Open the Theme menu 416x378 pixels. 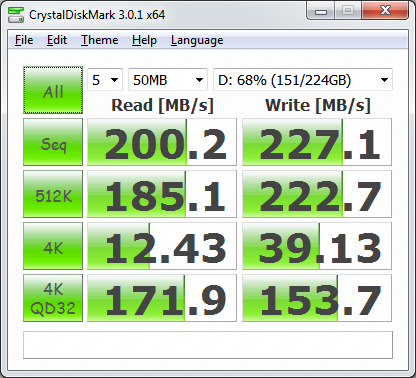(99, 40)
